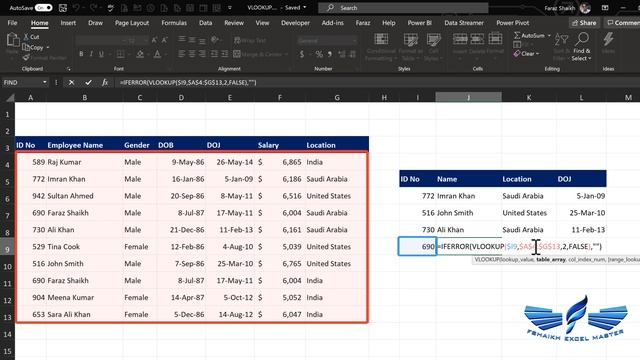The width and height of the screenshot is (640, 360).
Task: Click Wrap Text button
Action: click(x=250, y=40)
